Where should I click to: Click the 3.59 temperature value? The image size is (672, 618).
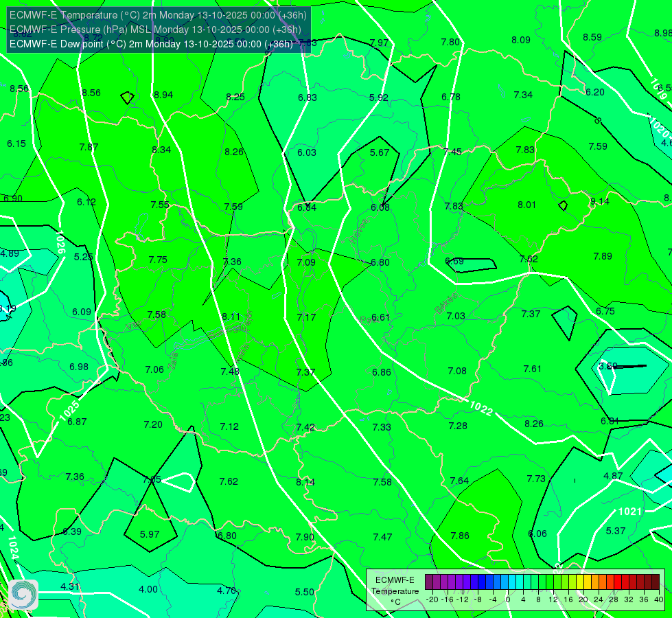[607, 366]
